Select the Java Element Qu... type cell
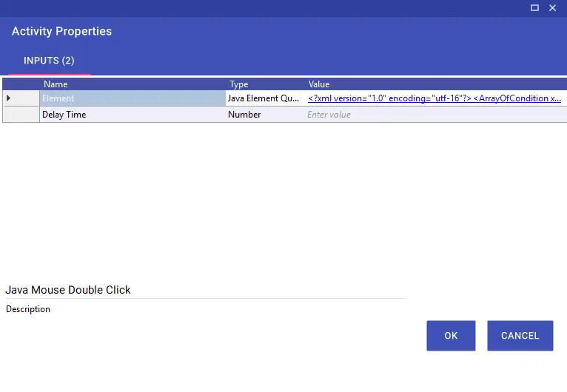This screenshot has height=392, width=567. 265,98
